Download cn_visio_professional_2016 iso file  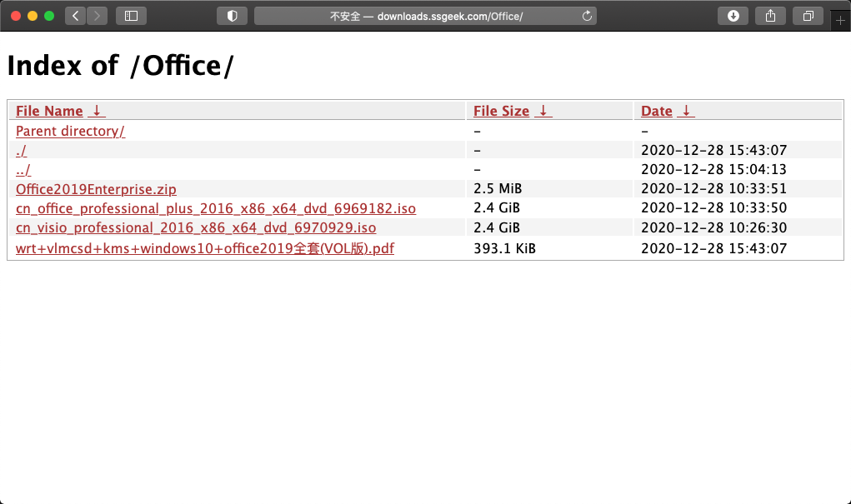point(196,227)
